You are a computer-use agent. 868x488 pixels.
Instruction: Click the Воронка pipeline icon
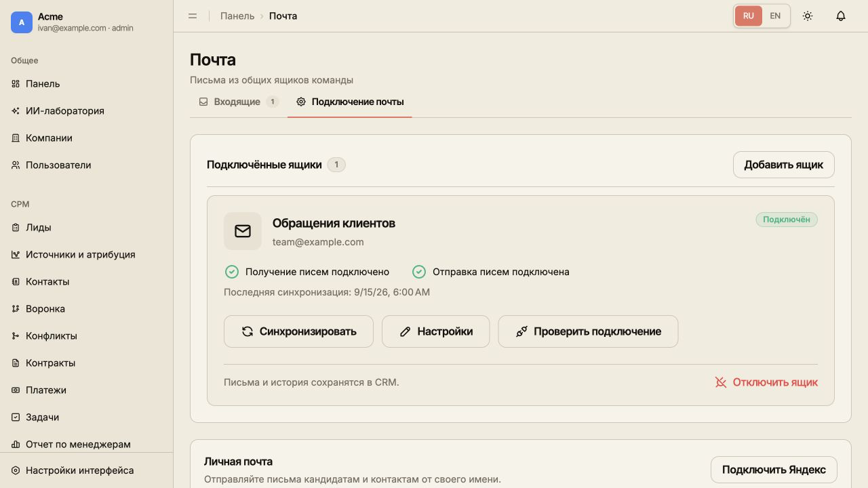click(16, 309)
